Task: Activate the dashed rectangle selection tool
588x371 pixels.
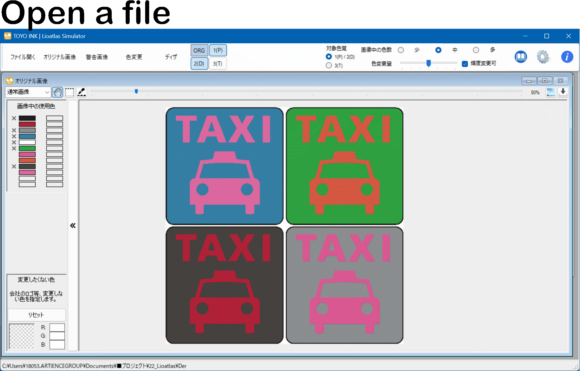Action: tap(69, 92)
